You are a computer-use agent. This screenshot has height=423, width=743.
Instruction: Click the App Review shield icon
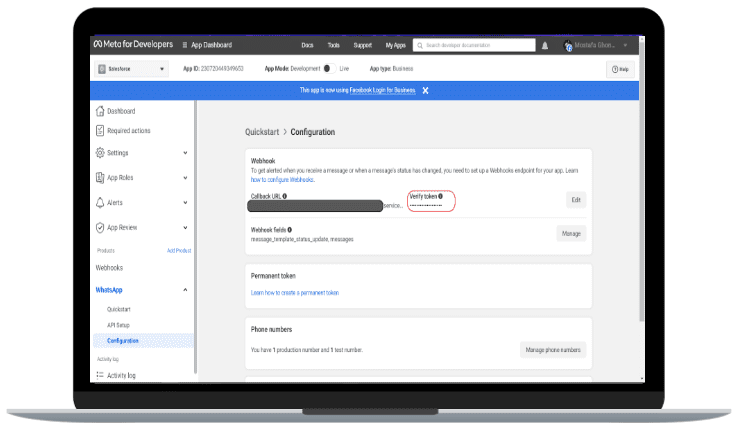click(100, 227)
